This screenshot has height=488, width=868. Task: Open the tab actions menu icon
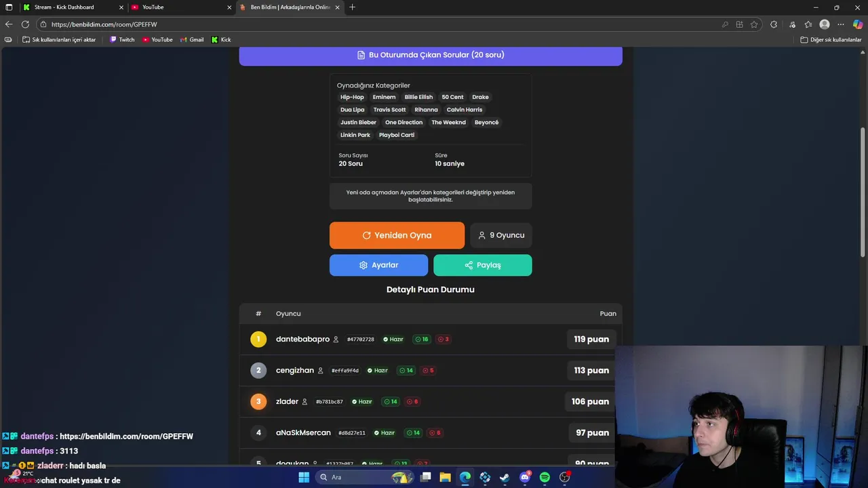pyautogui.click(x=9, y=7)
